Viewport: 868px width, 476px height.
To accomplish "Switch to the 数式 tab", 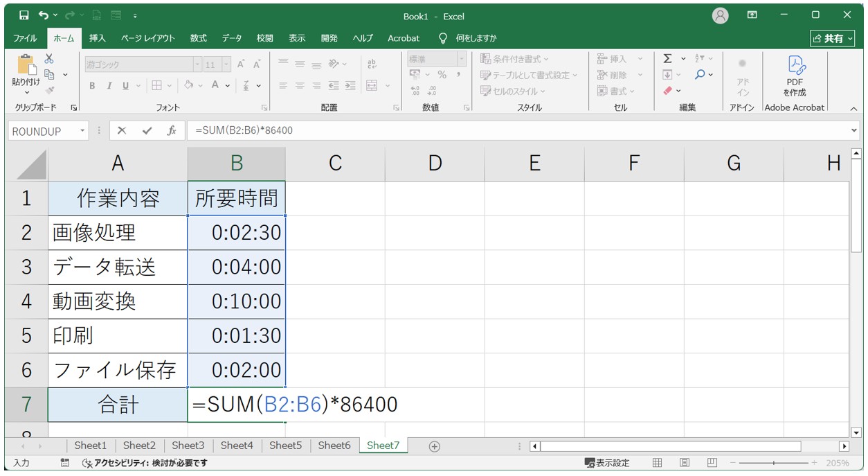I will pos(199,38).
